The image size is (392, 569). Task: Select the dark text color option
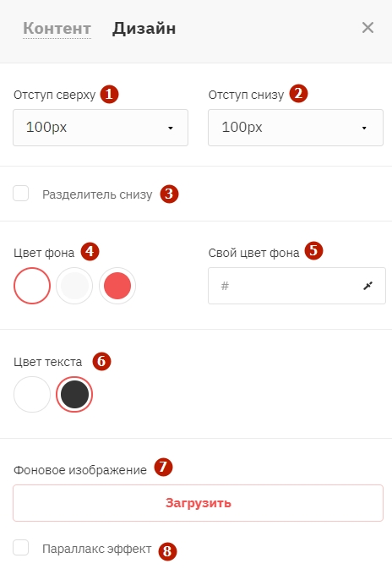point(74,395)
